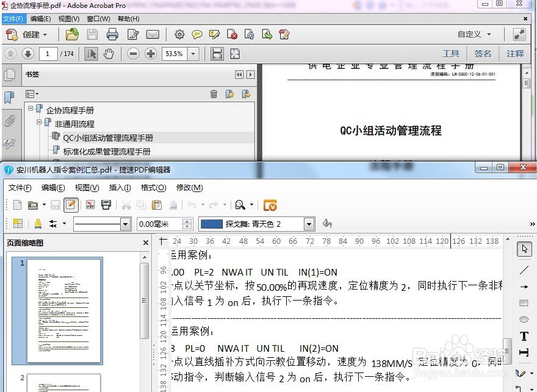
Task: Open the 视图(V) menu in Acrobat
Action: tap(69, 18)
